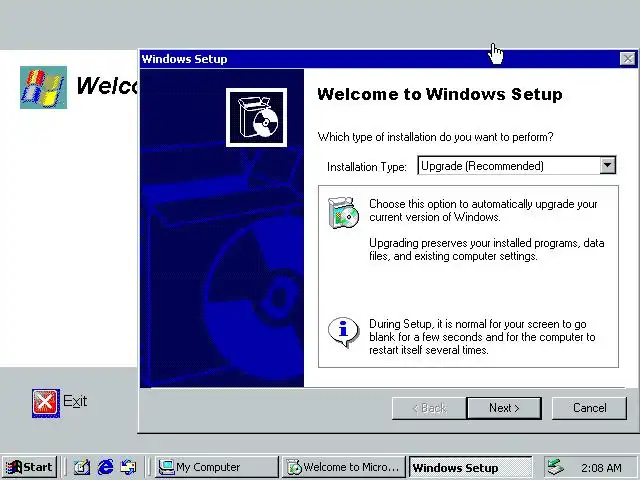
Task: Launch Internet Explorer from quick launch
Action: coord(106,467)
